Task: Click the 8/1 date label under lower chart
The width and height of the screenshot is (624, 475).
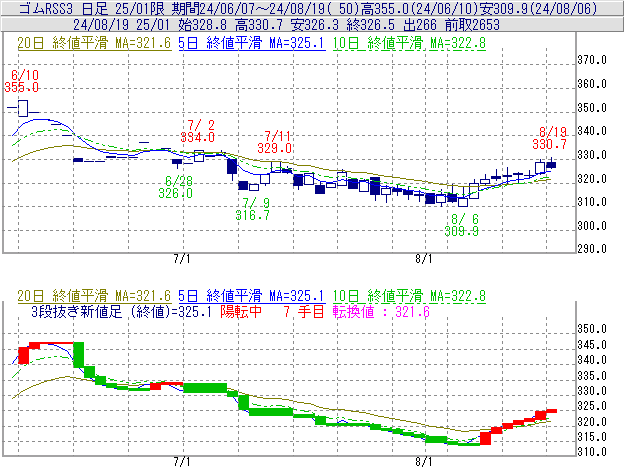Action: [424, 462]
